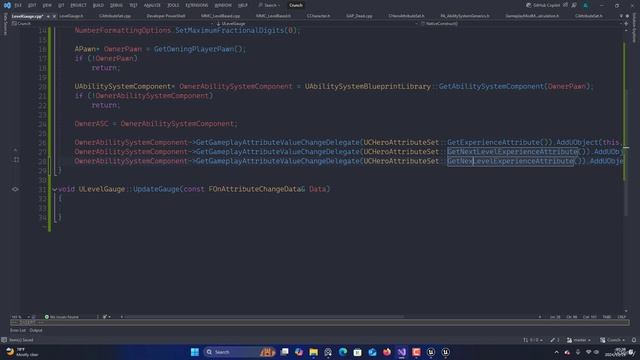Click the margin glyph at line 31
The image size is (640, 360).
[x=15, y=189]
